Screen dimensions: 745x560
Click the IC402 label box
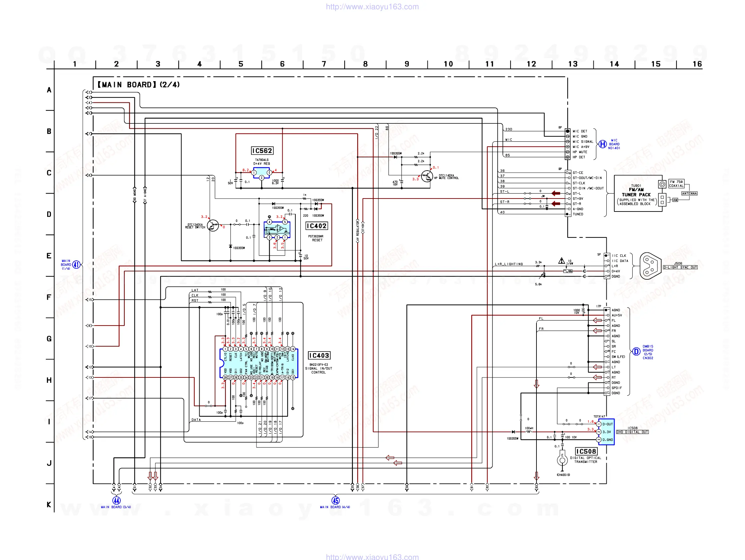click(x=316, y=226)
